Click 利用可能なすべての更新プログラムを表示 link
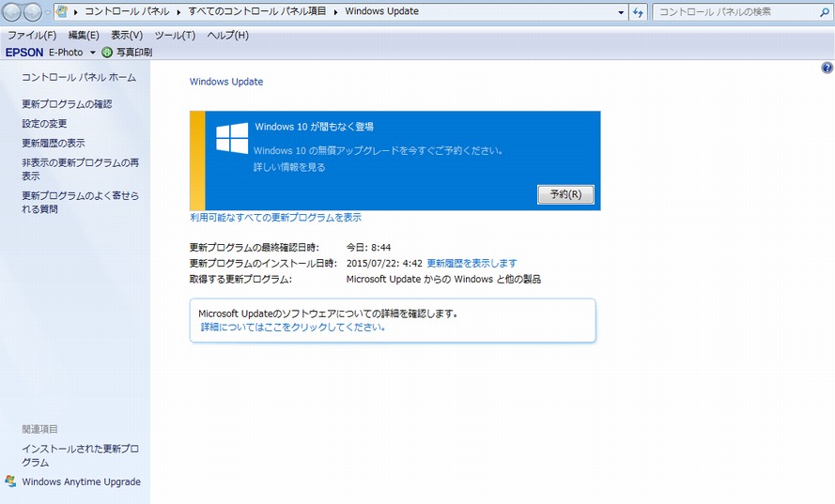The image size is (835, 504). click(275, 218)
